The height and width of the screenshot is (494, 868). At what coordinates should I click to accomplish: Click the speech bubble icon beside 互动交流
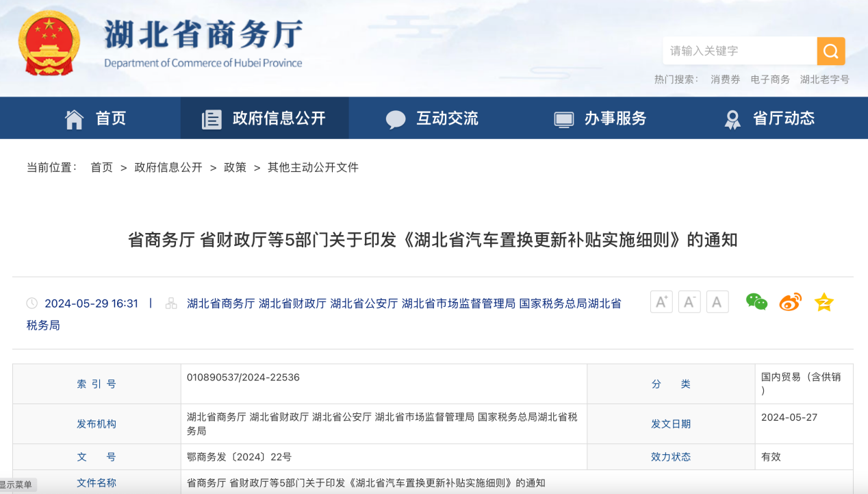[396, 118]
